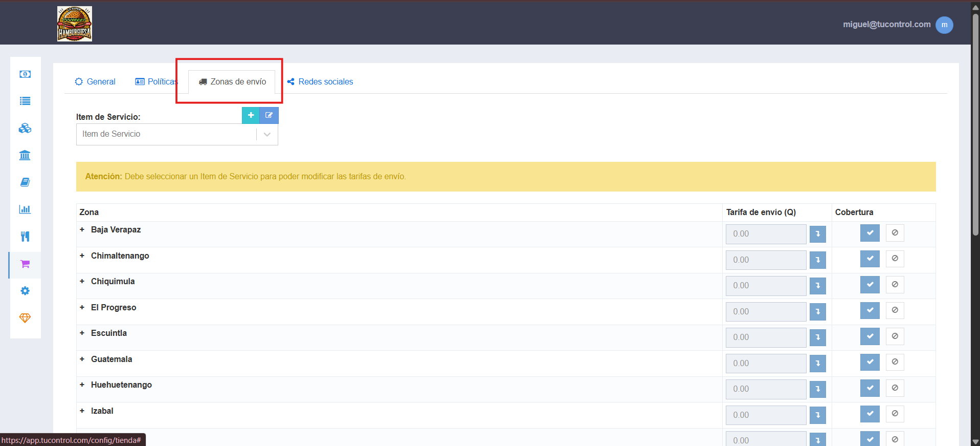
Task: Open the cubes inventory sidebar icon
Action: [25, 128]
